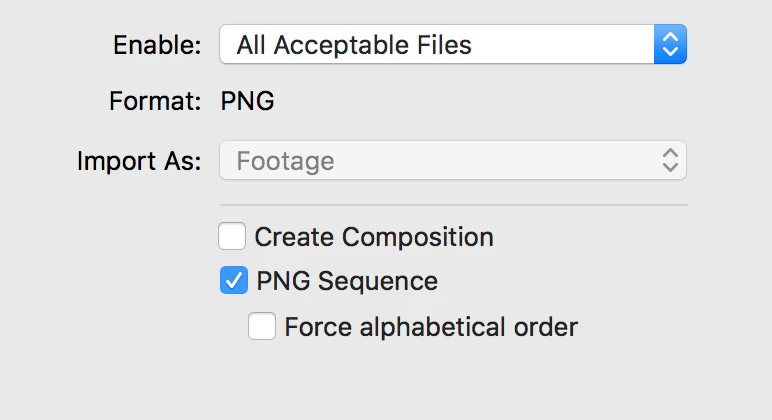Click the "PNG Sequence" label text

pos(347,281)
